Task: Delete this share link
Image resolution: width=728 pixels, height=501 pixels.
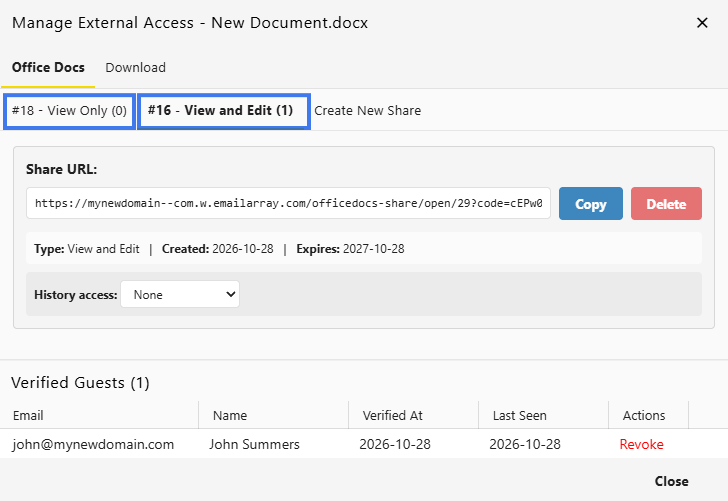Action: tap(666, 204)
